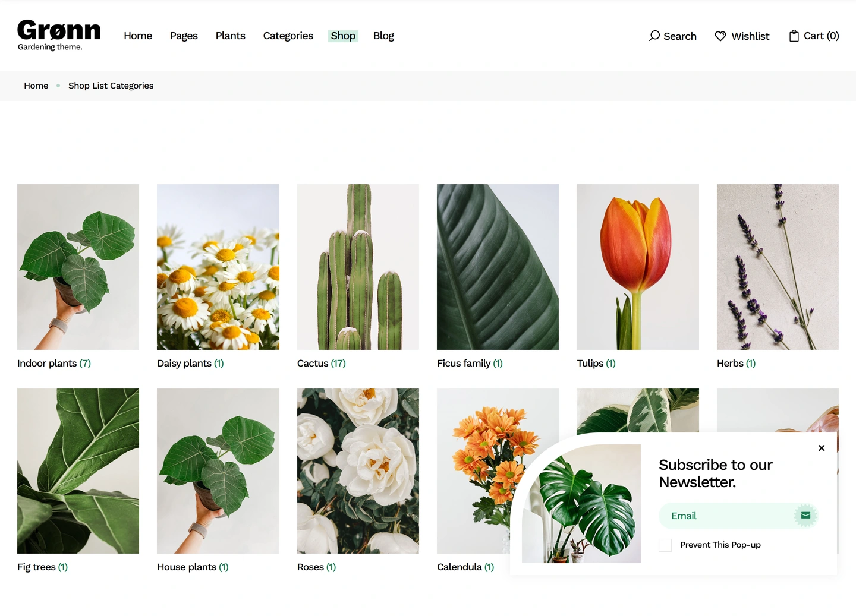Click the search magnifier icon

pos(654,36)
